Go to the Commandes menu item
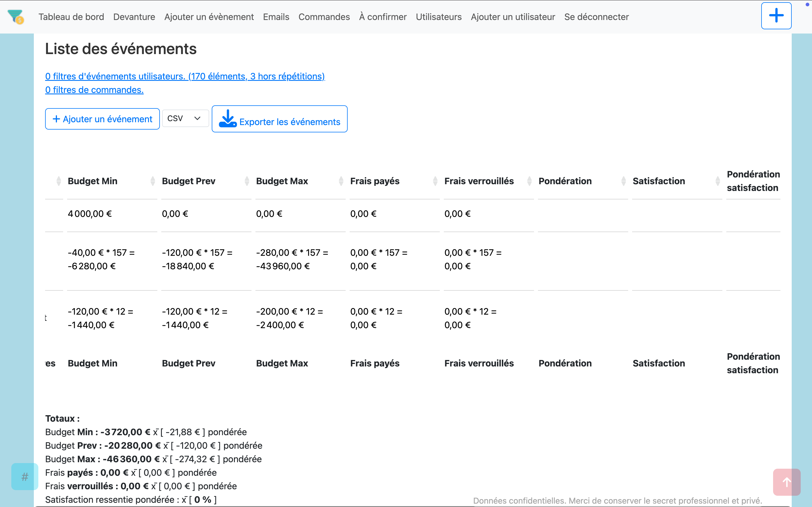This screenshot has height=507, width=812. point(324,17)
